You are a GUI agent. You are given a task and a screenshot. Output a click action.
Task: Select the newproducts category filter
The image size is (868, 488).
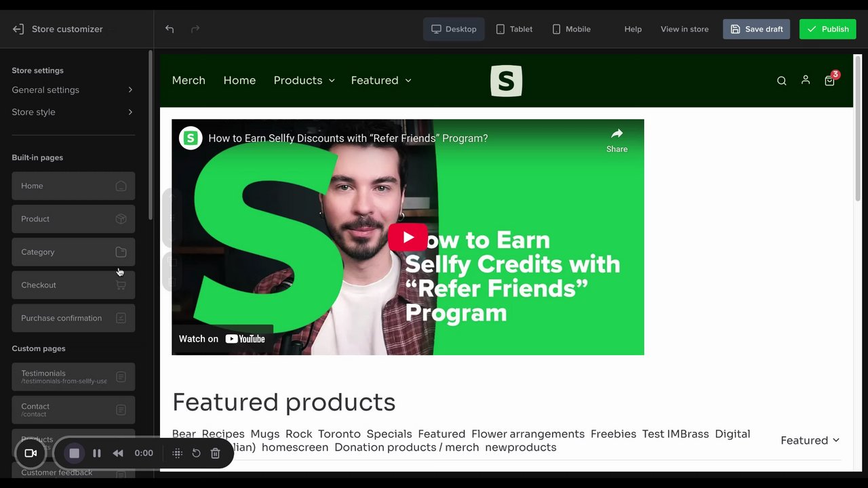pyautogui.click(x=521, y=447)
